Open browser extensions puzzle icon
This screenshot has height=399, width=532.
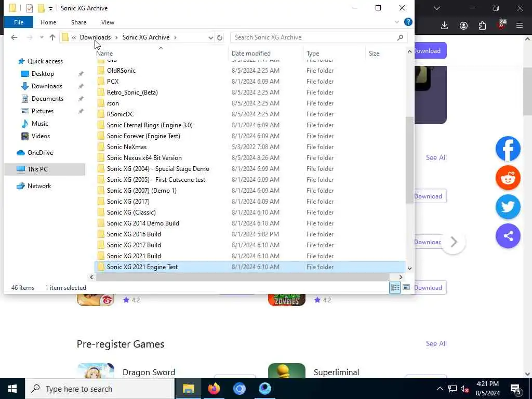482,25
